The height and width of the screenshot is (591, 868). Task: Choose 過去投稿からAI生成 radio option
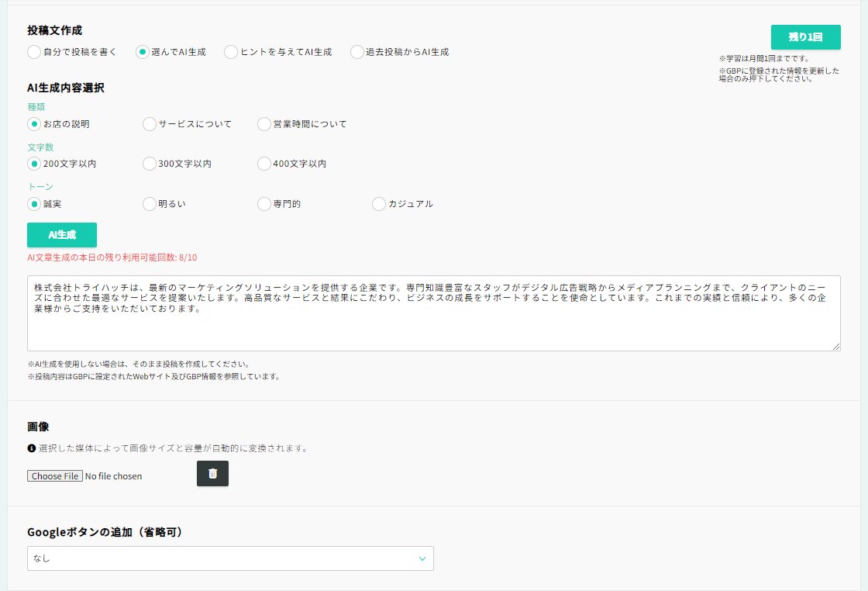click(x=357, y=52)
